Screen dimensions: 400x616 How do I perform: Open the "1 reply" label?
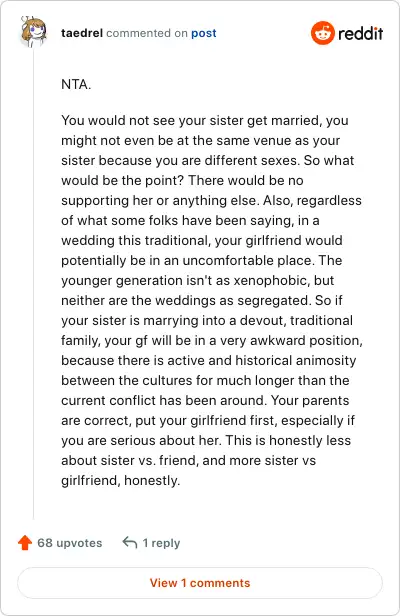[x=161, y=543]
